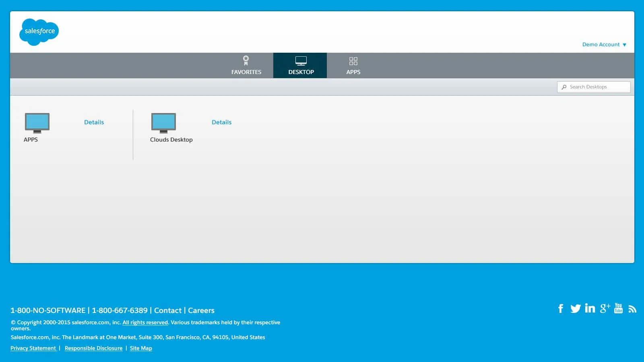This screenshot has width=644, height=362.
Task: Expand the Demo Account dropdown
Action: (x=604, y=45)
